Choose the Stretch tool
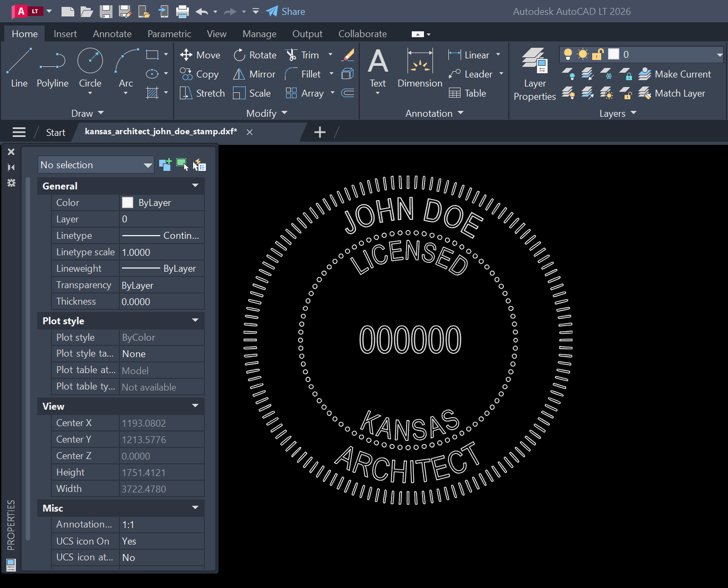Image resolution: width=728 pixels, height=588 pixels. pos(203,93)
